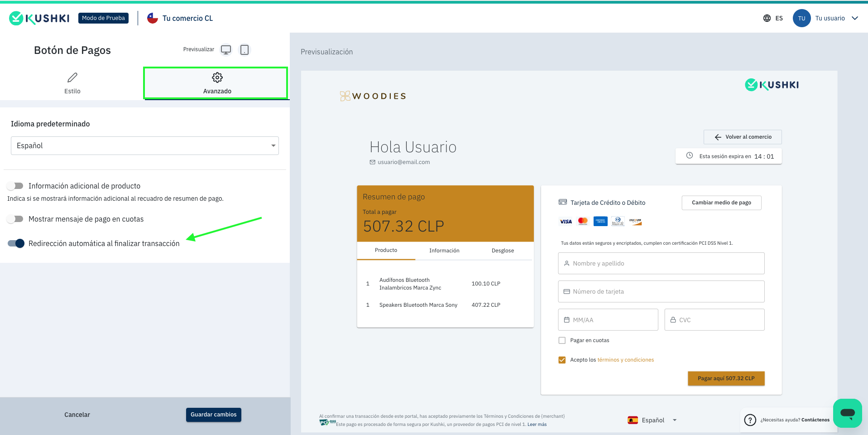This screenshot has height=435, width=868.
Task: Open the Leer más link
Action: [x=537, y=425]
